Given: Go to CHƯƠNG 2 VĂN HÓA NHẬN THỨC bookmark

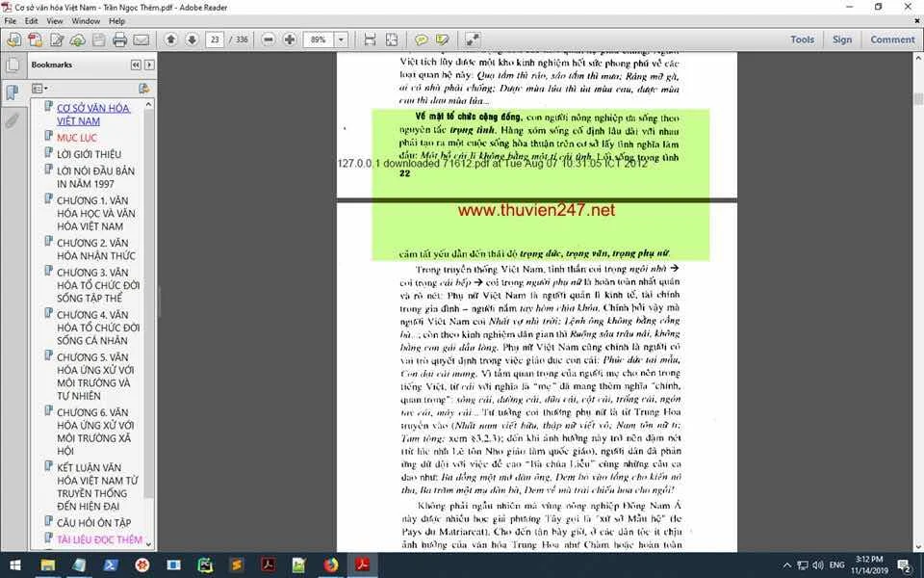Looking at the screenshot, I should (95, 250).
